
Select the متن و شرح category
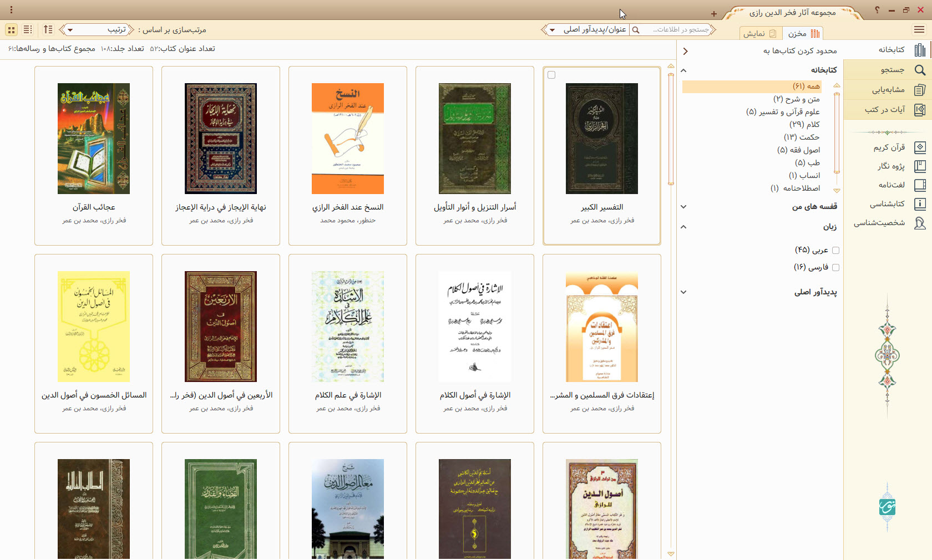tap(797, 99)
